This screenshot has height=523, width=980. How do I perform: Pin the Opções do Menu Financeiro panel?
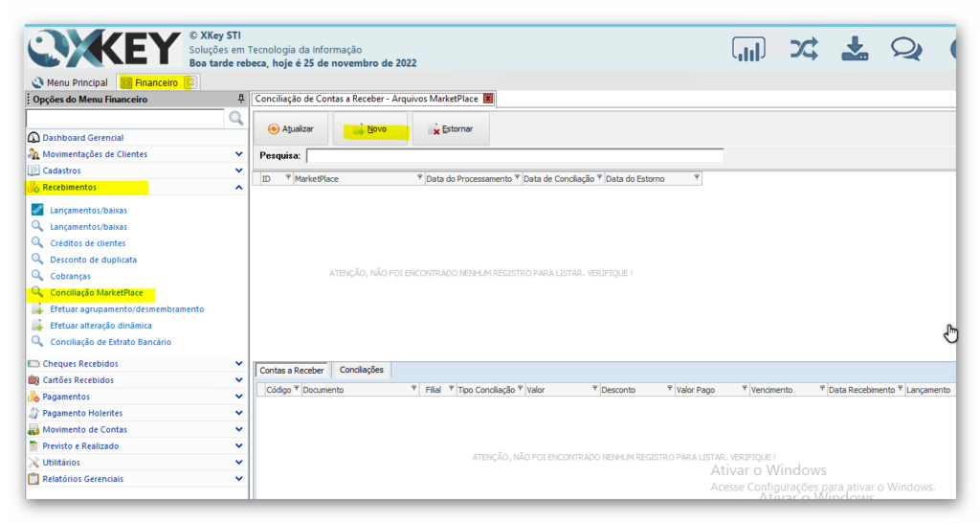click(x=240, y=99)
